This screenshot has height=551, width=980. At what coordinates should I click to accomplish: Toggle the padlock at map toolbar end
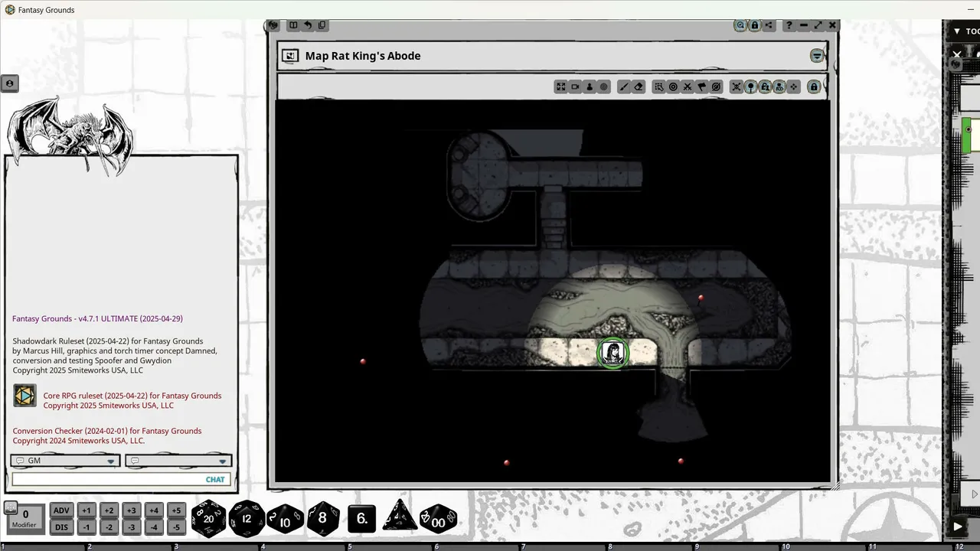tap(814, 86)
